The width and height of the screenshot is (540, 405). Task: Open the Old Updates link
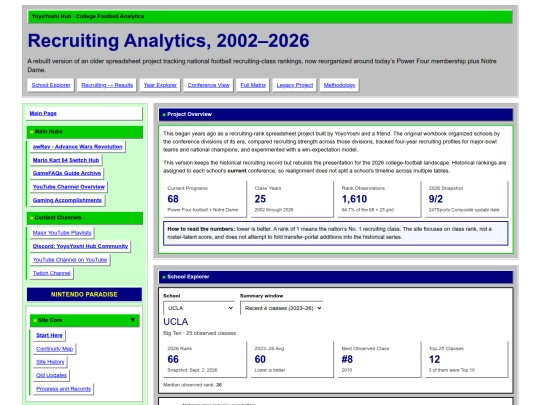(51, 375)
